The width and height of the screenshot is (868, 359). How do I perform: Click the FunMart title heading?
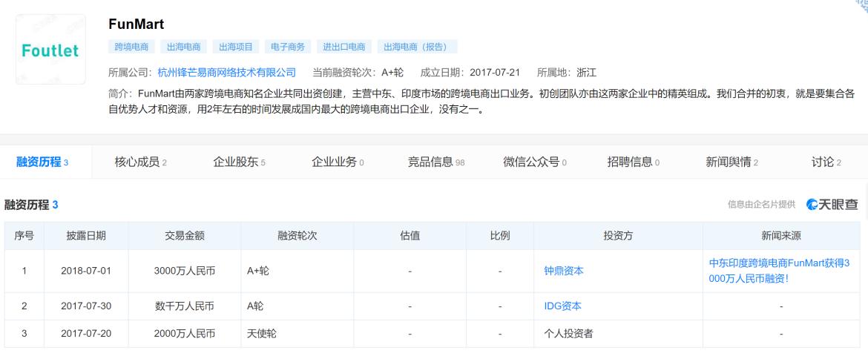coord(137,24)
